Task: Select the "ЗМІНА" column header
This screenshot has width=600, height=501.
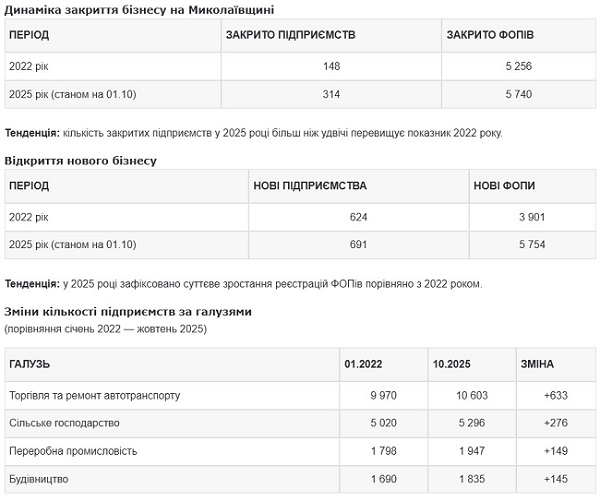Action: pyautogui.click(x=537, y=364)
